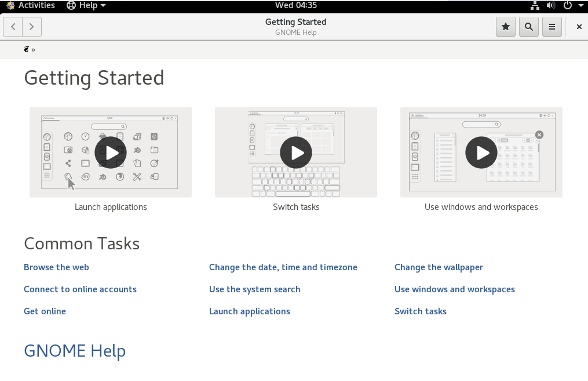The height and width of the screenshot is (381, 588).
Task: Go back with the left arrow button
Action: coord(13,27)
